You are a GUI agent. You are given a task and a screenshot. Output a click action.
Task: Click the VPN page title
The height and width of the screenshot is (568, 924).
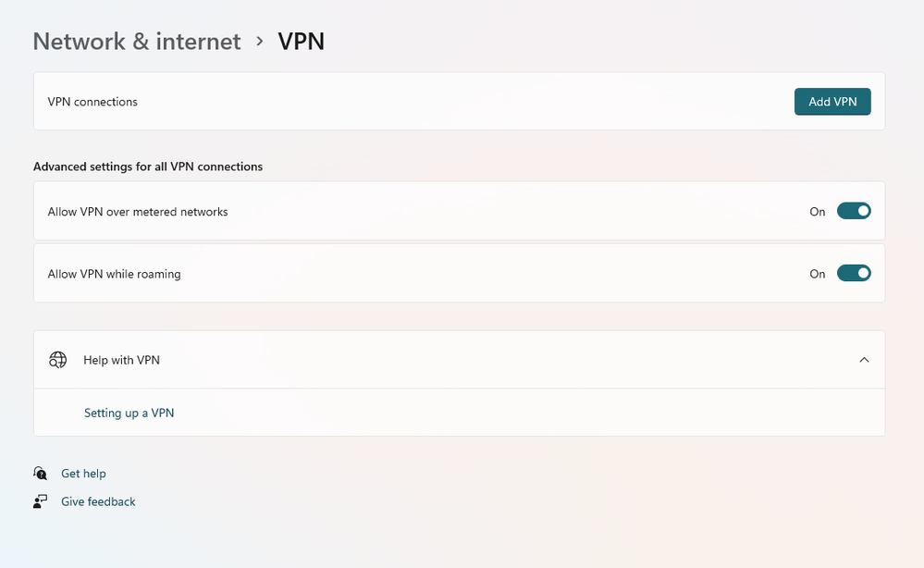click(302, 42)
